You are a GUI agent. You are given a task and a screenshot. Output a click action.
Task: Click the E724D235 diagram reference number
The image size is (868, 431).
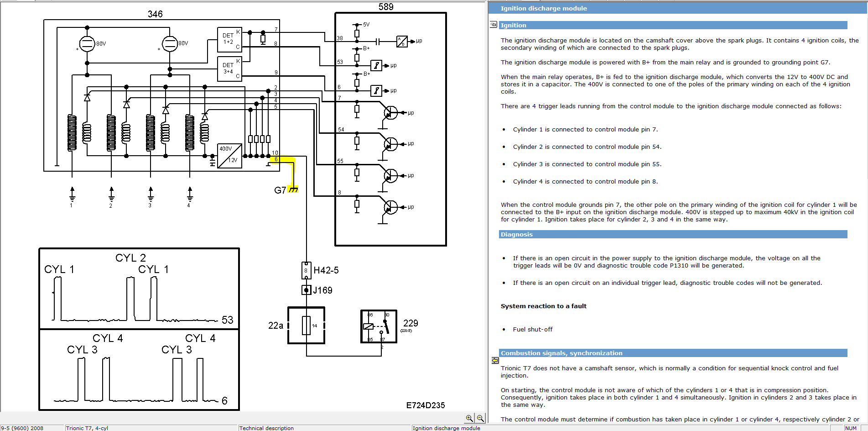tap(426, 405)
